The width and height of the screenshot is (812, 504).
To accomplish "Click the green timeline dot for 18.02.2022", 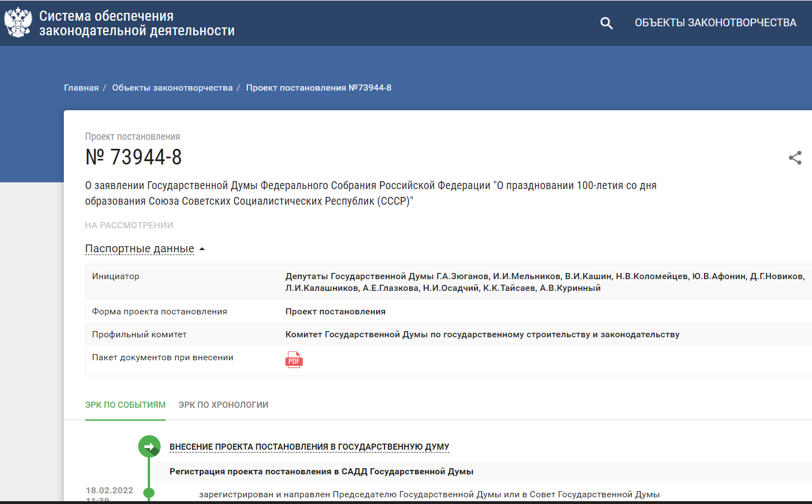I will point(149,493).
